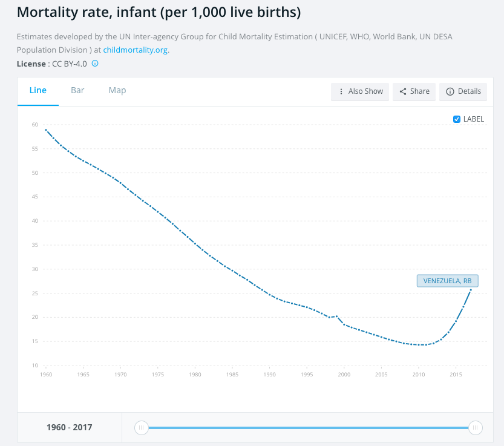
Task: Click the right year-range slider handle
Action: click(476, 428)
